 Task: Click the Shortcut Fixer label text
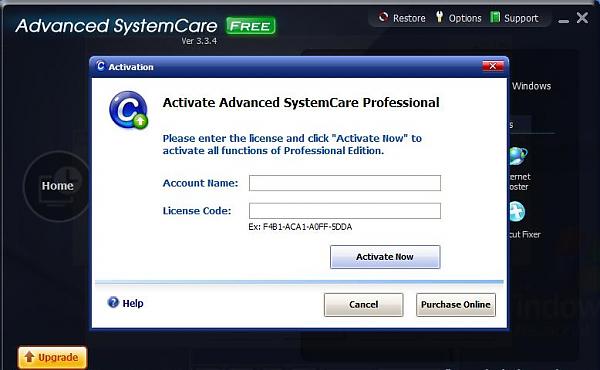(525, 235)
